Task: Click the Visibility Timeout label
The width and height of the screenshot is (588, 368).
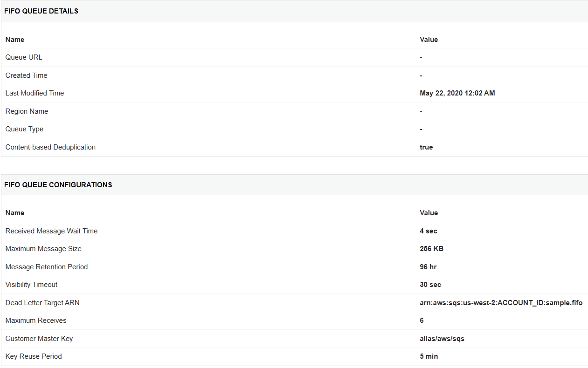Action: [x=31, y=285]
